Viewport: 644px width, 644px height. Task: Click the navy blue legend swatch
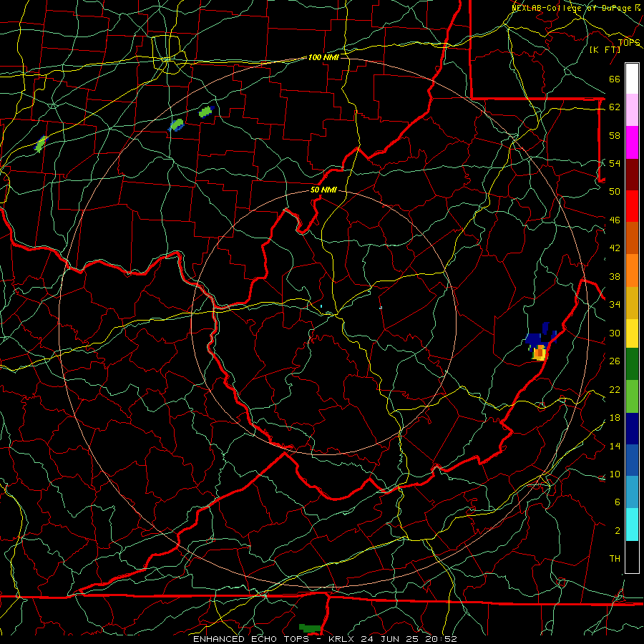click(x=632, y=429)
